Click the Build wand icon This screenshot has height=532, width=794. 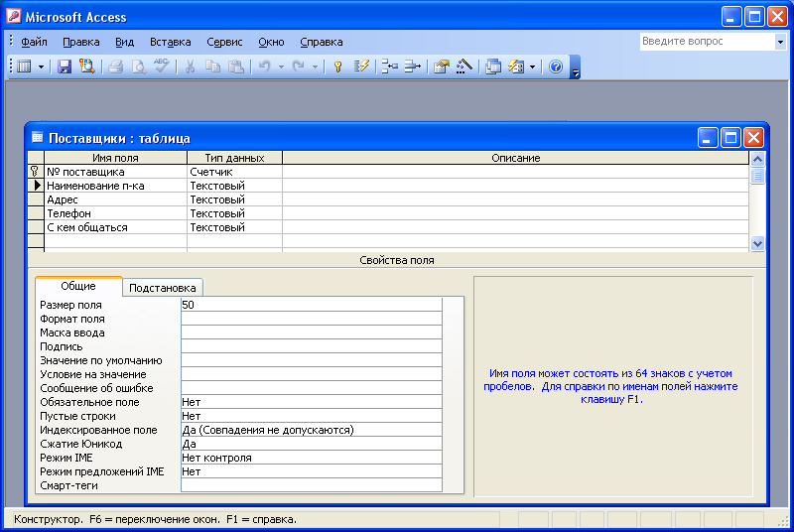[463, 66]
